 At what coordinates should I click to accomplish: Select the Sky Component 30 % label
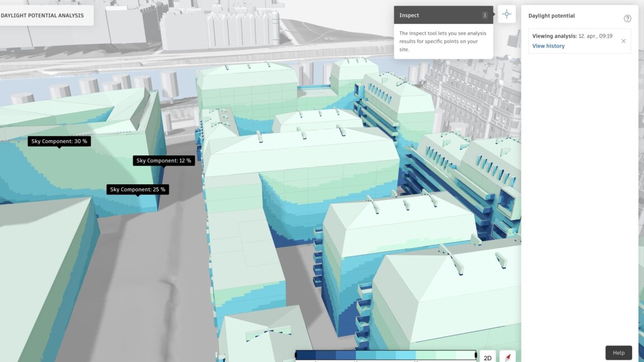(59, 141)
